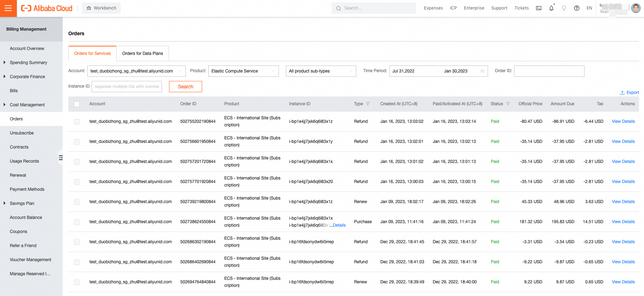Open Coupons in sidebar
The height and width of the screenshot is (296, 644).
tap(18, 232)
